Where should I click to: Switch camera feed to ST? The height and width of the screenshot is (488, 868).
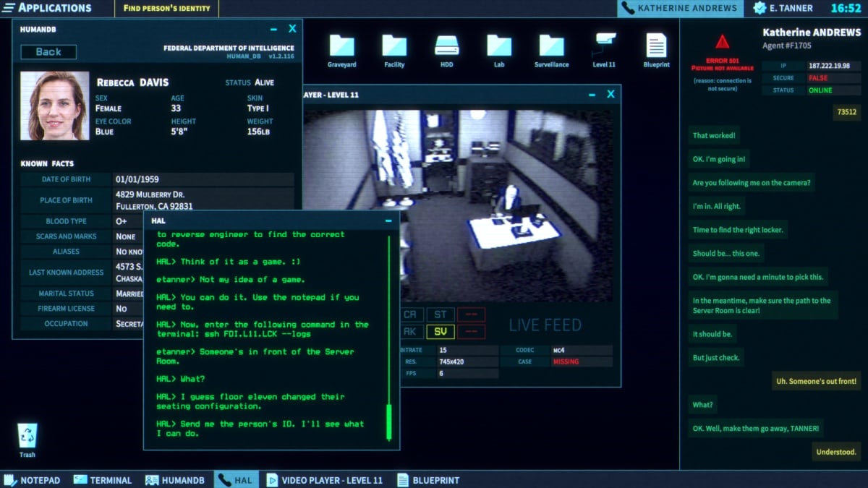(440, 314)
